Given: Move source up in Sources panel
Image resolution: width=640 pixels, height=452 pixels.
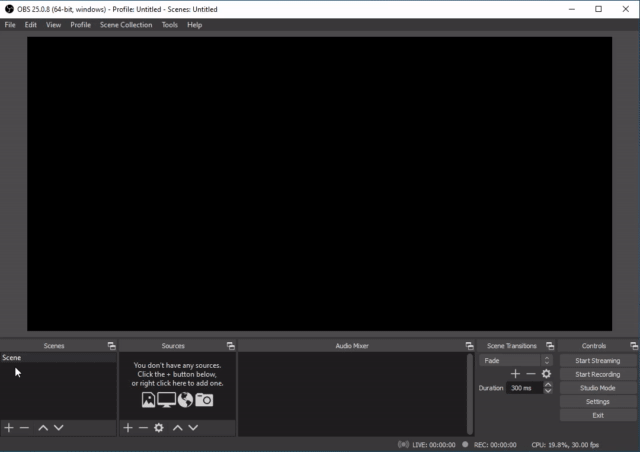Looking at the screenshot, I should point(178,428).
